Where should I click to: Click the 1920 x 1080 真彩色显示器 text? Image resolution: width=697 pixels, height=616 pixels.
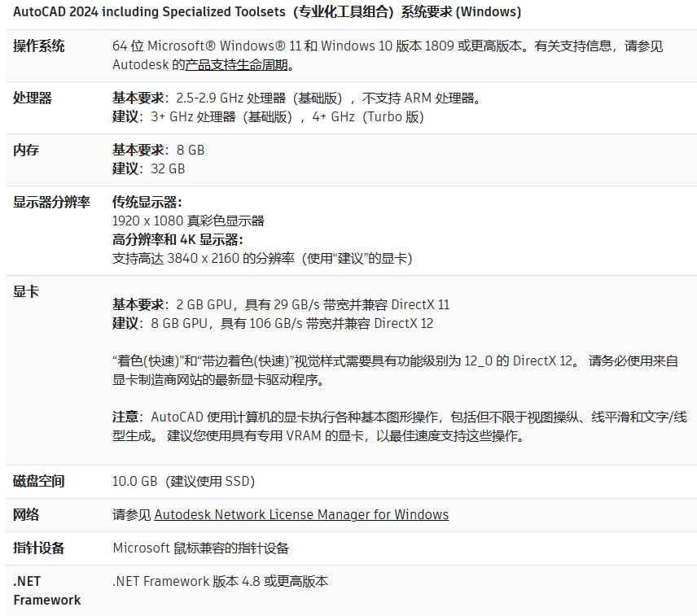point(188,221)
